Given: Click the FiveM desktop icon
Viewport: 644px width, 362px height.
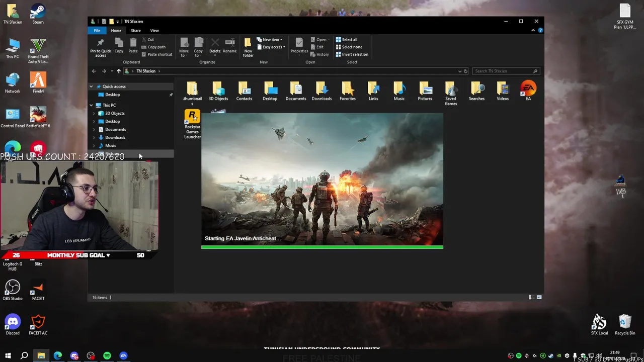Looking at the screenshot, I should coord(38,83).
